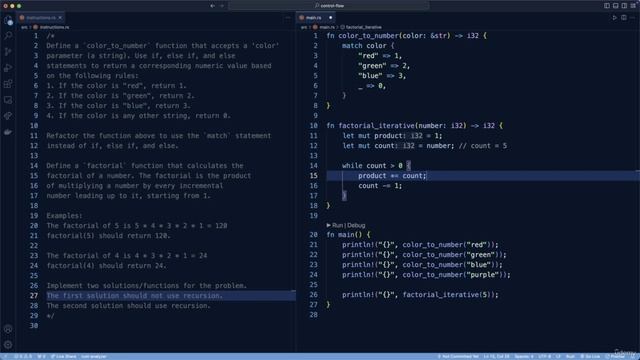Click 'Examples:' comment line in instructions
The width and height of the screenshot is (640, 360).
pyautogui.click(x=64, y=216)
